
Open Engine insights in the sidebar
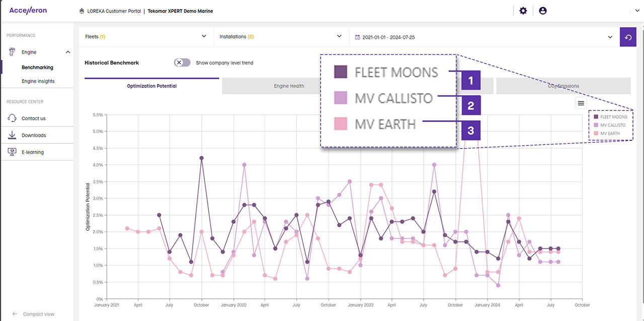pos(38,81)
